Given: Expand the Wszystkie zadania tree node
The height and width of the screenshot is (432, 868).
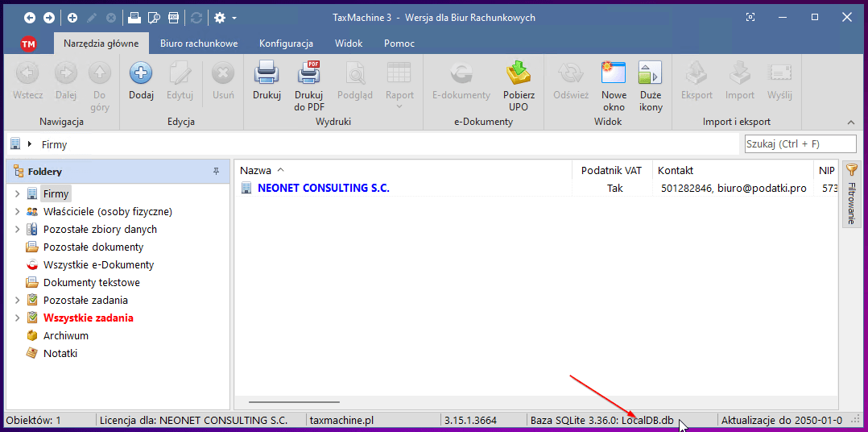Looking at the screenshot, I should point(17,318).
